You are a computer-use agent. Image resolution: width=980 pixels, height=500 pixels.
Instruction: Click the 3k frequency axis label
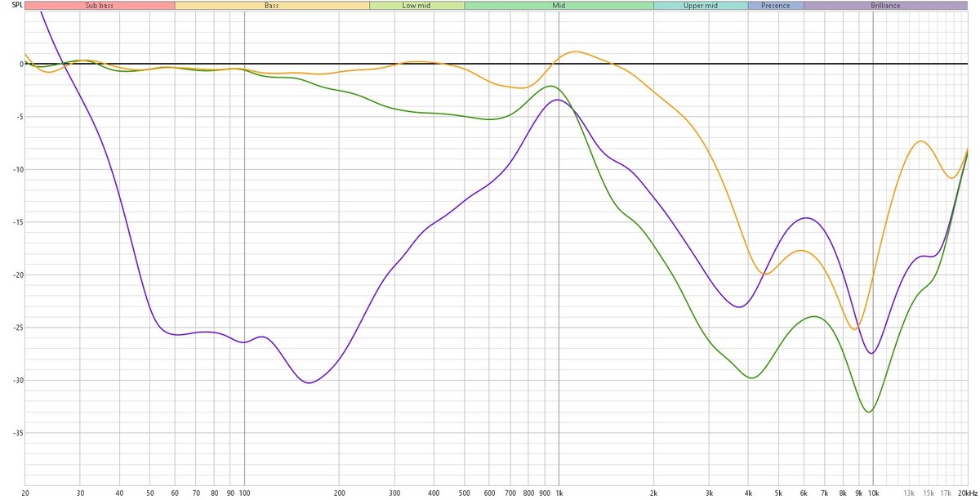(709, 493)
